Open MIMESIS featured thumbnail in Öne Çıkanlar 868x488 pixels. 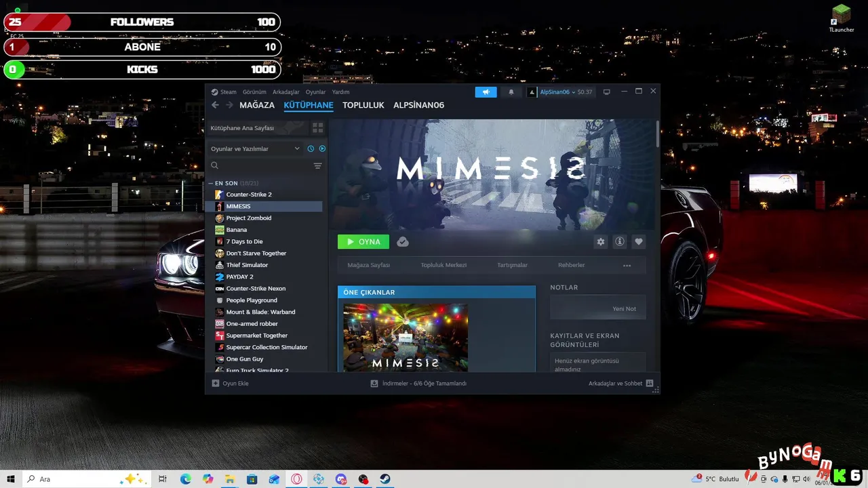(406, 337)
